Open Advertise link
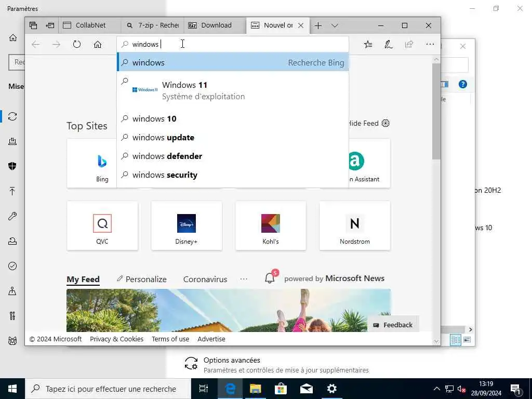This screenshot has width=532, height=399. (x=211, y=339)
